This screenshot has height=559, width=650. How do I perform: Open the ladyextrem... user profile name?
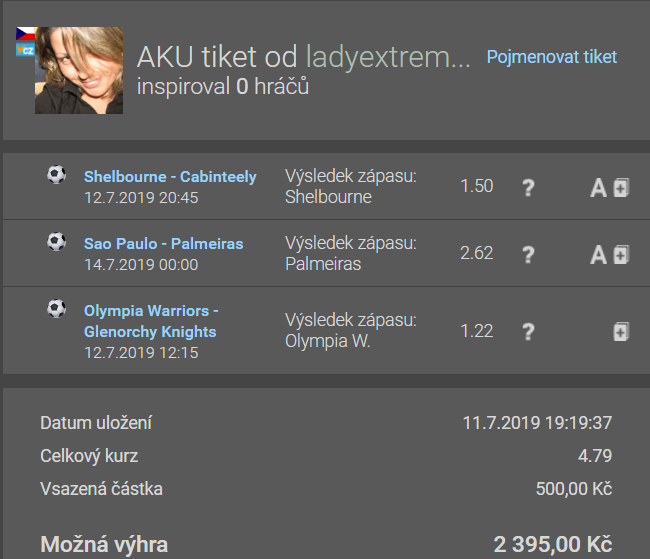coord(388,57)
